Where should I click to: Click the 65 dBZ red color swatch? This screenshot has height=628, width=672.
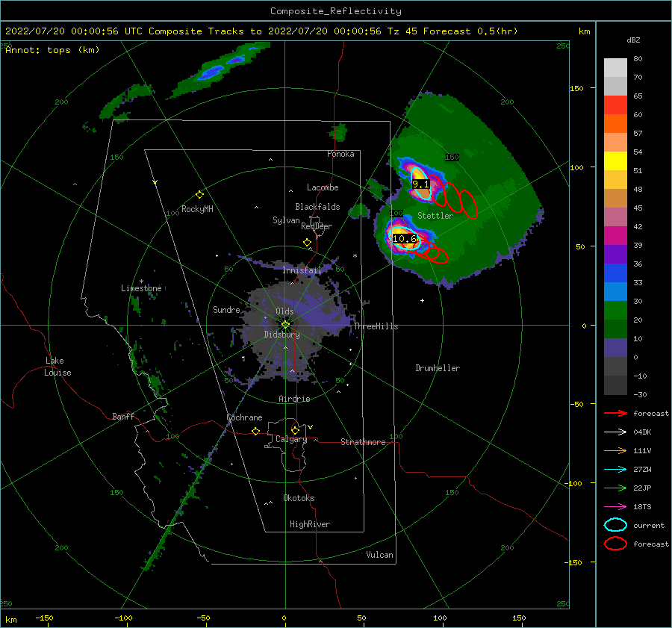(615, 105)
